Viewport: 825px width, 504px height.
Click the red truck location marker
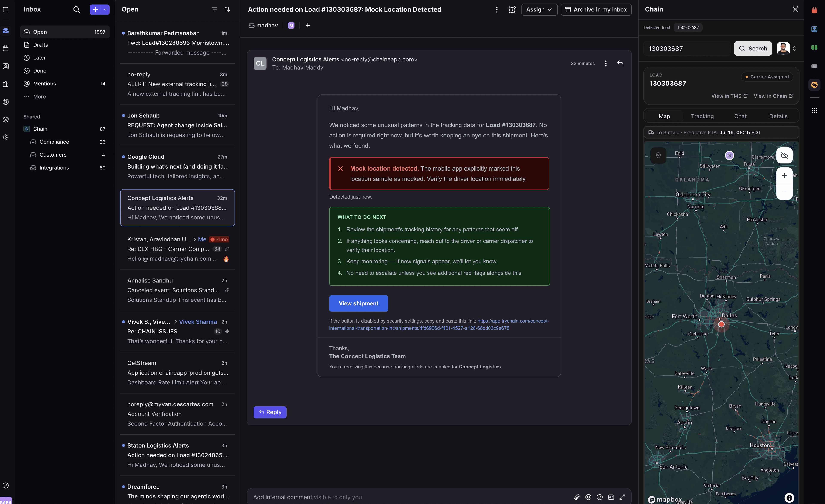point(721,324)
